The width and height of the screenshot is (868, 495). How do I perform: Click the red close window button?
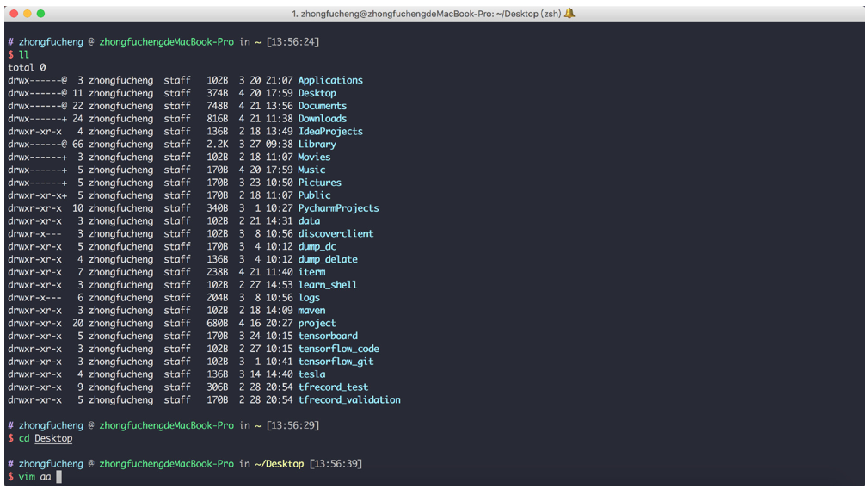14,13
